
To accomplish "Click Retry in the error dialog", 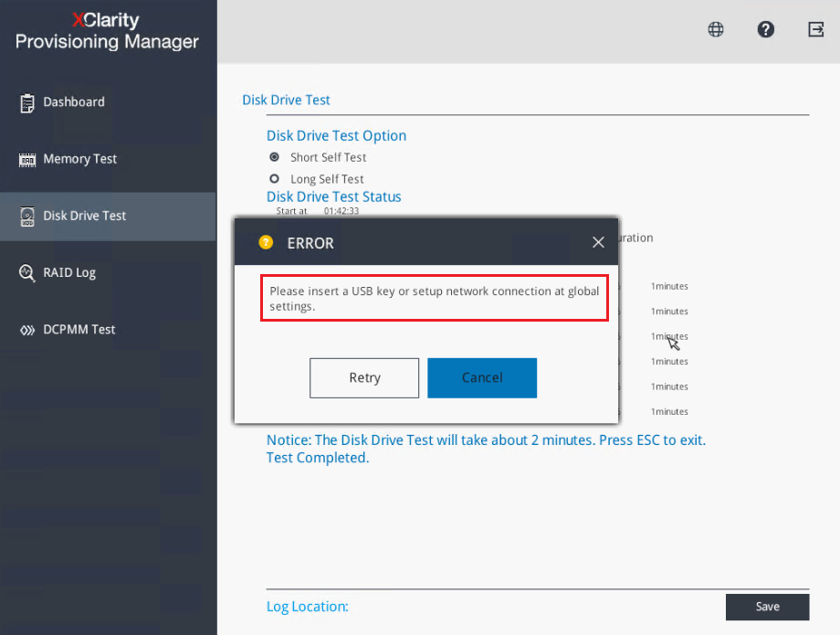I will 364,377.
